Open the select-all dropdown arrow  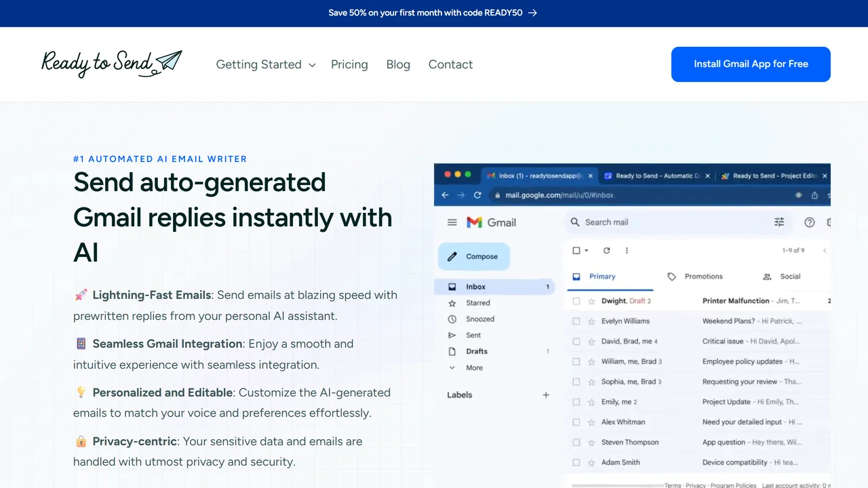(x=587, y=251)
